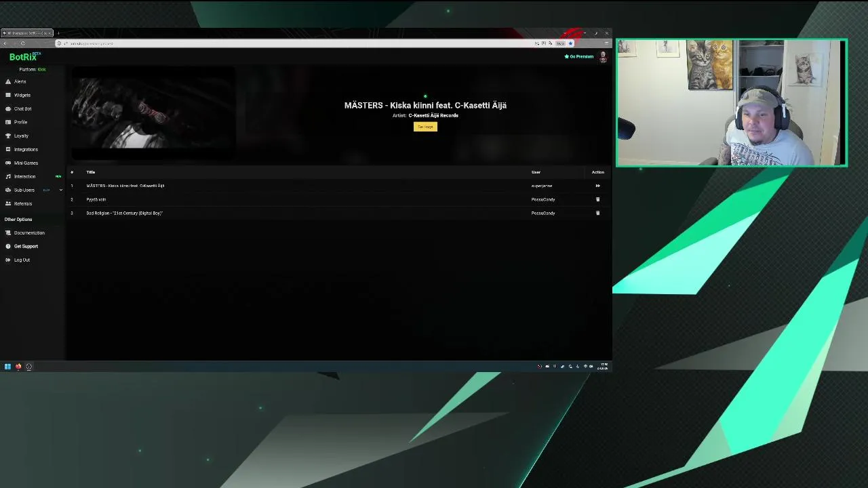The height and width of the screenshot is (488, 868).
Task: Click the Platform: Kick label
Action: 33,69
